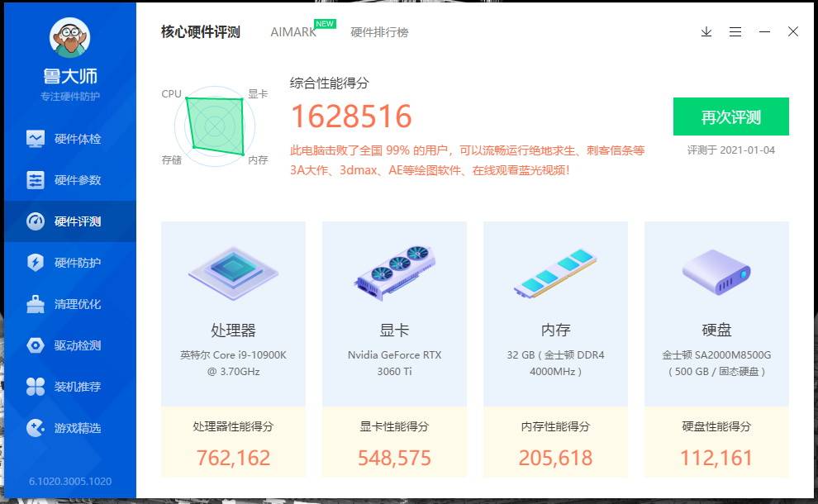Click the performance radar chart
This screenshot has height=504, width=818.
click(215, 126)
